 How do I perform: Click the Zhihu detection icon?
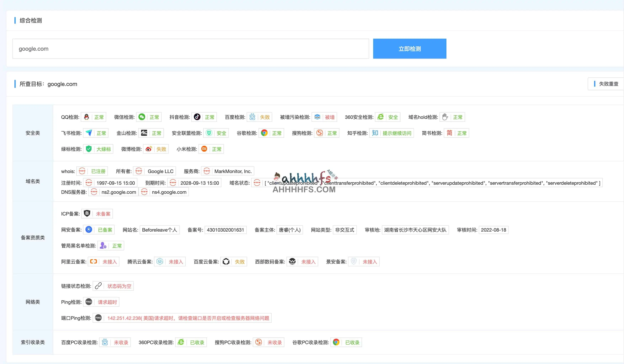coord(375,133)
